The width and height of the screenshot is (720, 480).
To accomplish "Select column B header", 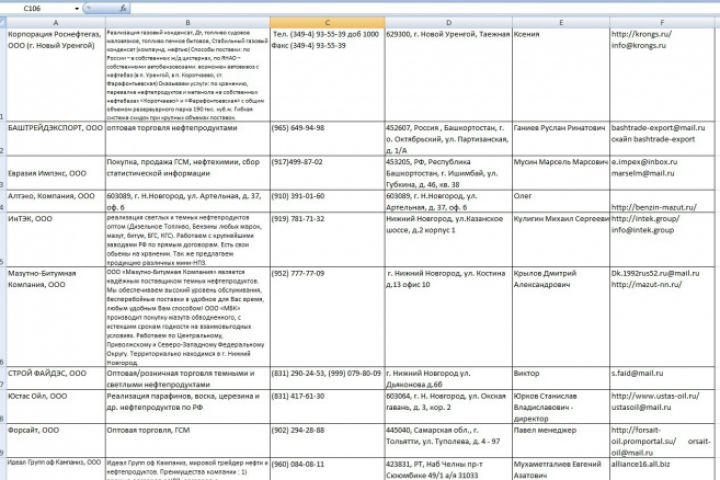I will point(188,23).
